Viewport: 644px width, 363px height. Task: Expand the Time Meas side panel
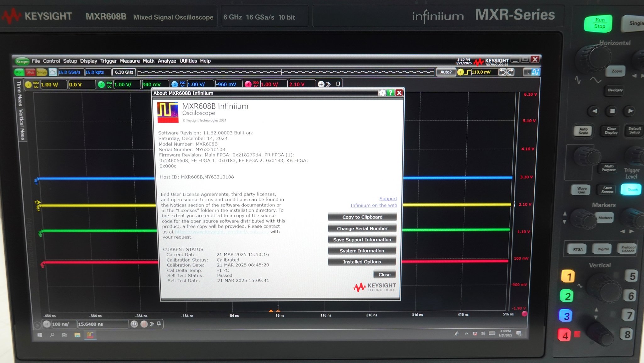point(19,93)
